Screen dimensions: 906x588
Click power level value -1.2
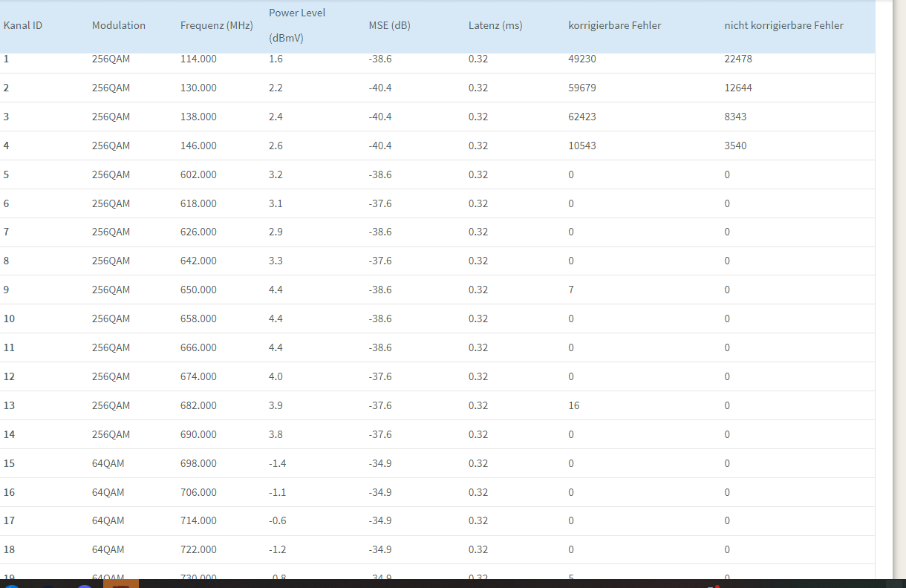[x=278, y=549]
